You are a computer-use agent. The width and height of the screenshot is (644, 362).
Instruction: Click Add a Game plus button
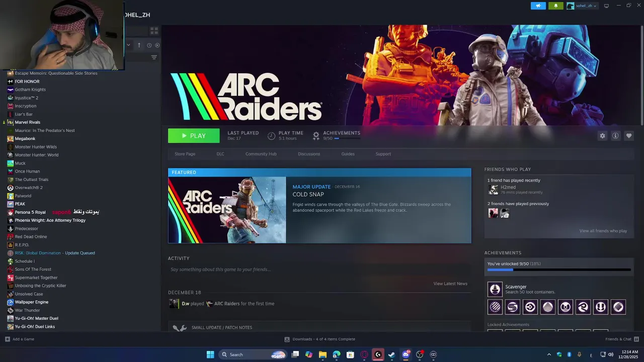7,339
